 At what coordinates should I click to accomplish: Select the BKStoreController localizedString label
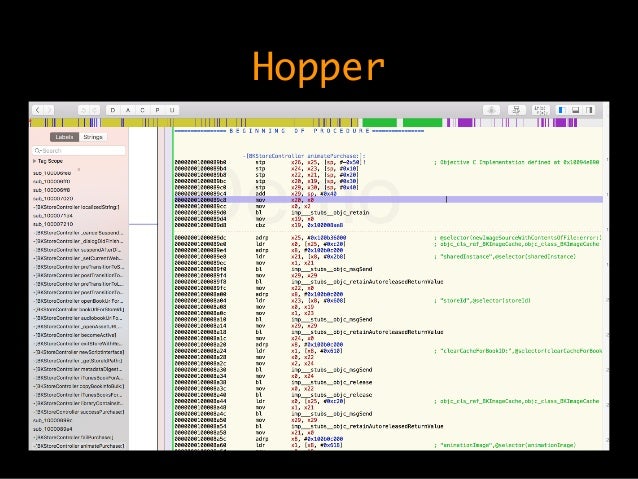coord(76,207)
